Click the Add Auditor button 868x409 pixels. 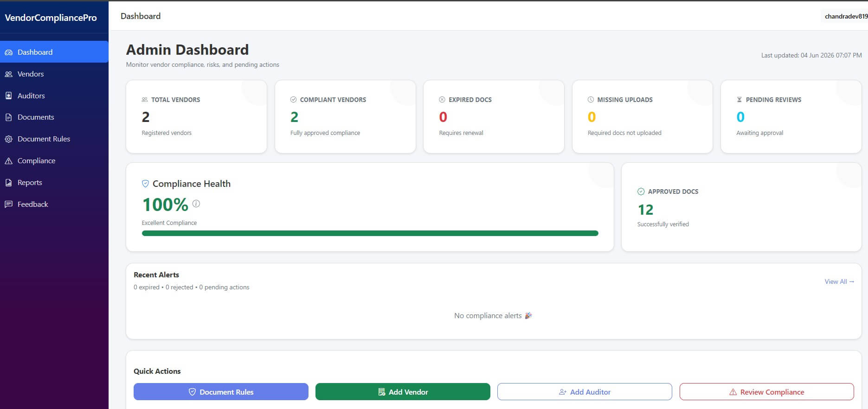pos(585,391)
